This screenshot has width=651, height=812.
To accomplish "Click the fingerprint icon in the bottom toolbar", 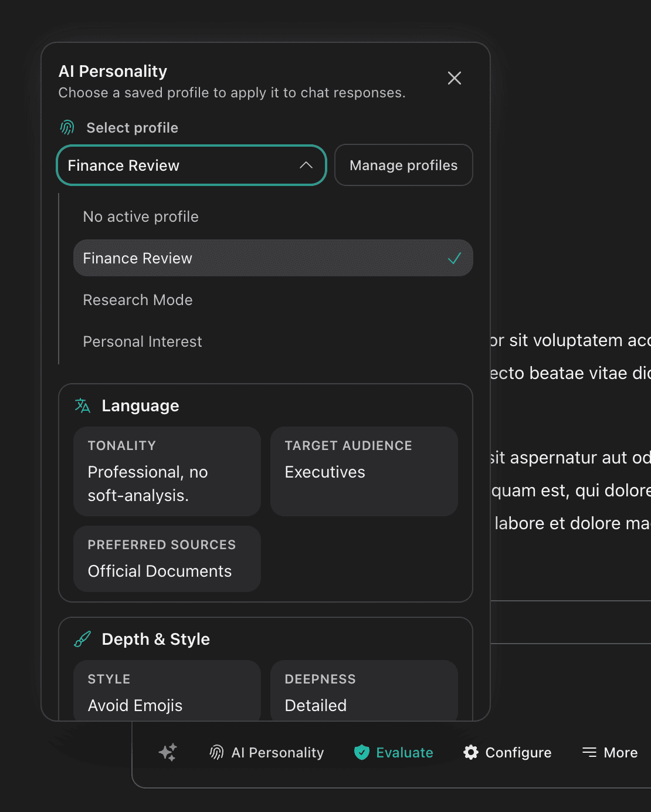I will tap(216, 752).
